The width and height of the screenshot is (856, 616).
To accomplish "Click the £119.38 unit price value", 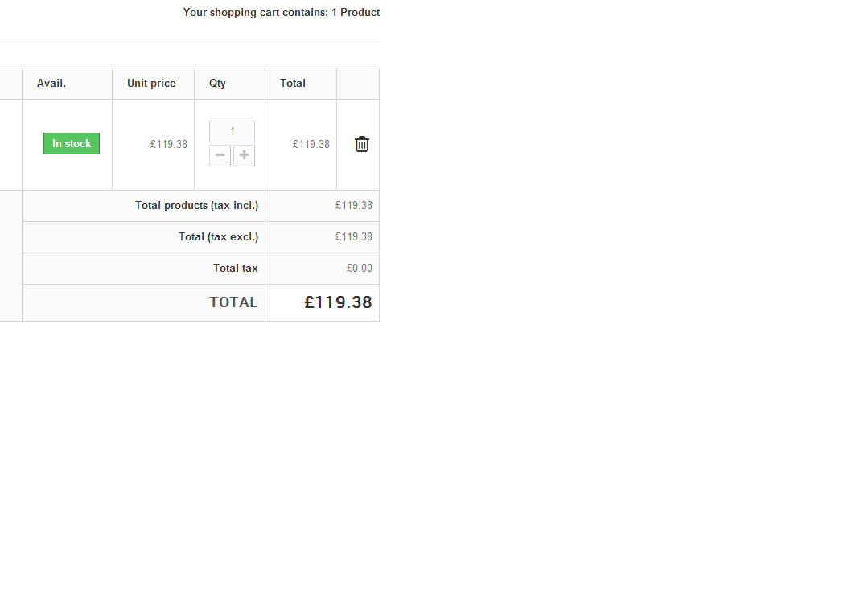I will click(168, 144).
